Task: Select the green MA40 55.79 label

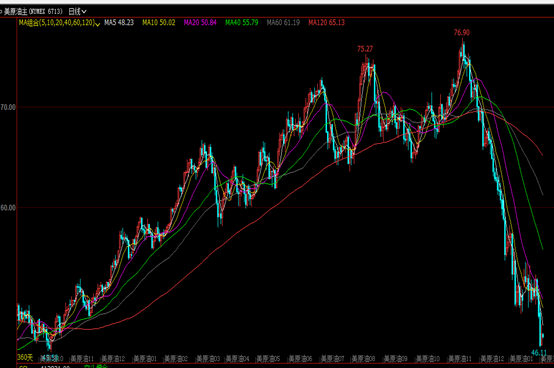Action: click(242, 23)
